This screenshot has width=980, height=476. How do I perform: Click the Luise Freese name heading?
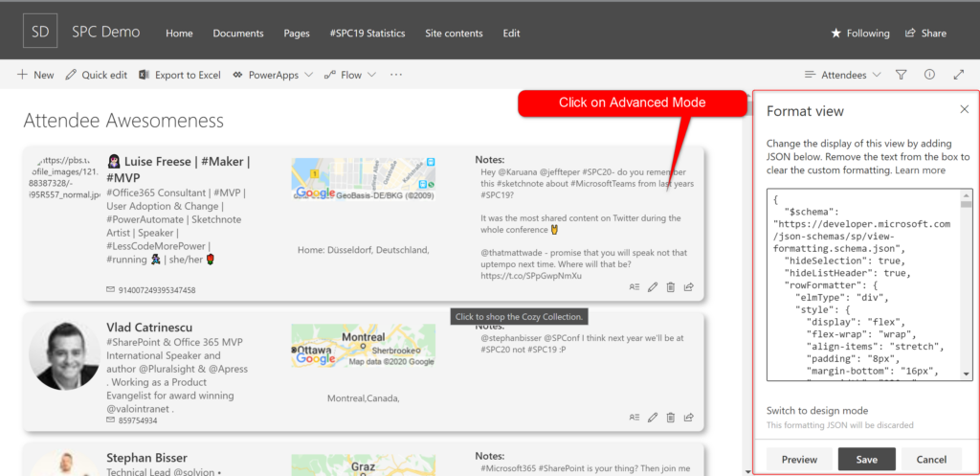point(178,170)
